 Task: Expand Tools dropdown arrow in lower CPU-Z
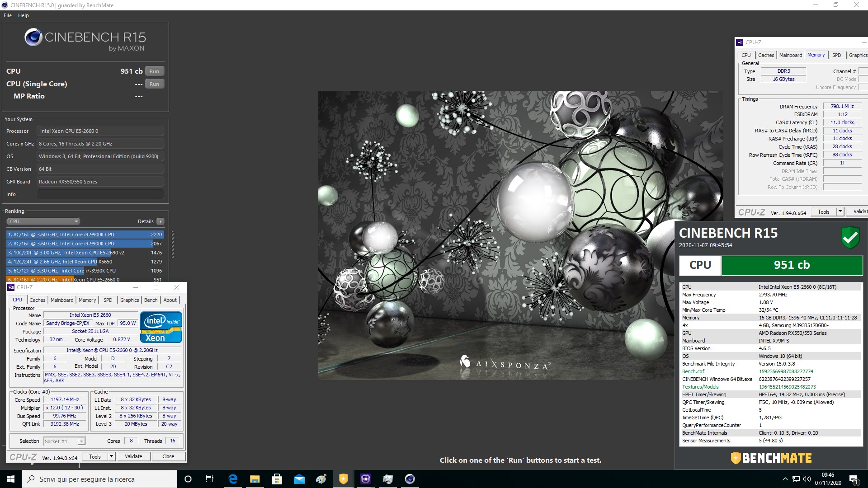tap(111, 456)
